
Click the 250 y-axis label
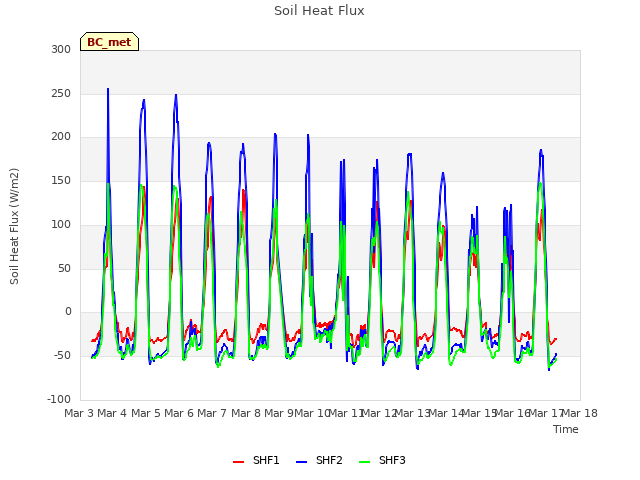coord(61,93)
